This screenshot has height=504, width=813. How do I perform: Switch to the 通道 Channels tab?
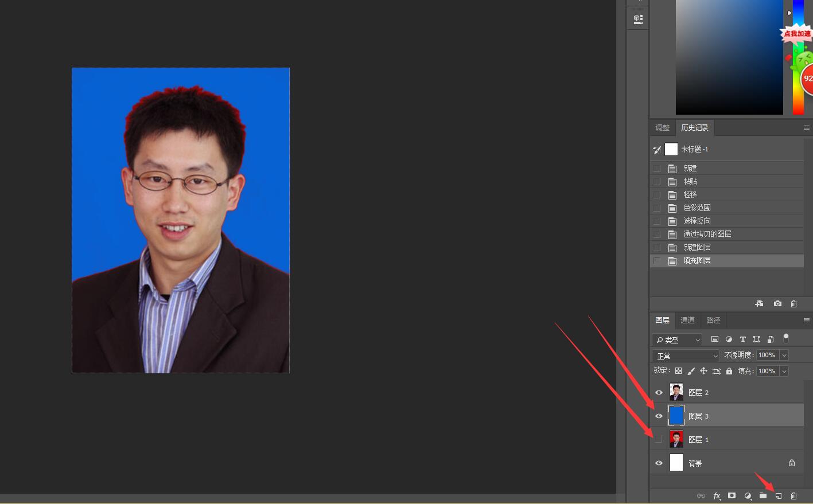tap(687, 320)
